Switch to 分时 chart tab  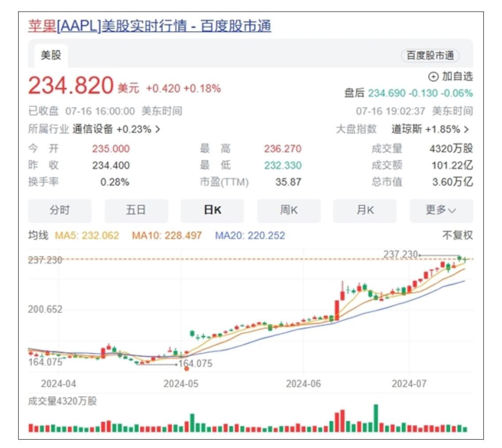[x=60, y=210]
